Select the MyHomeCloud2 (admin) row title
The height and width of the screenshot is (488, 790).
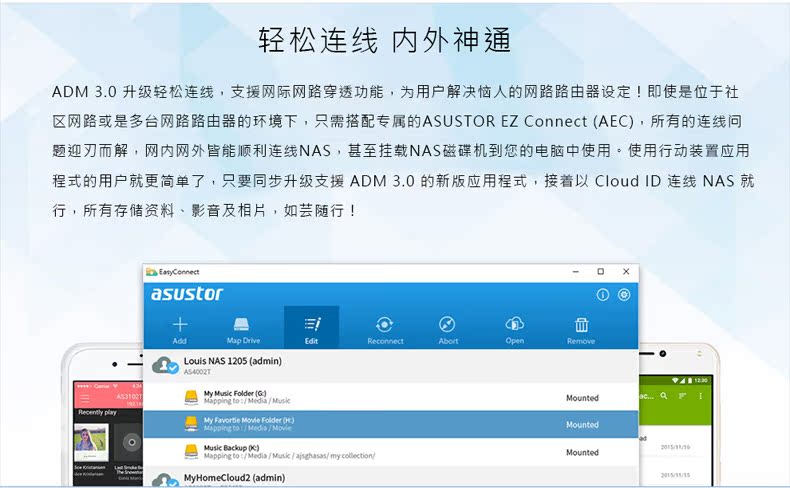[x=234, y=477]
